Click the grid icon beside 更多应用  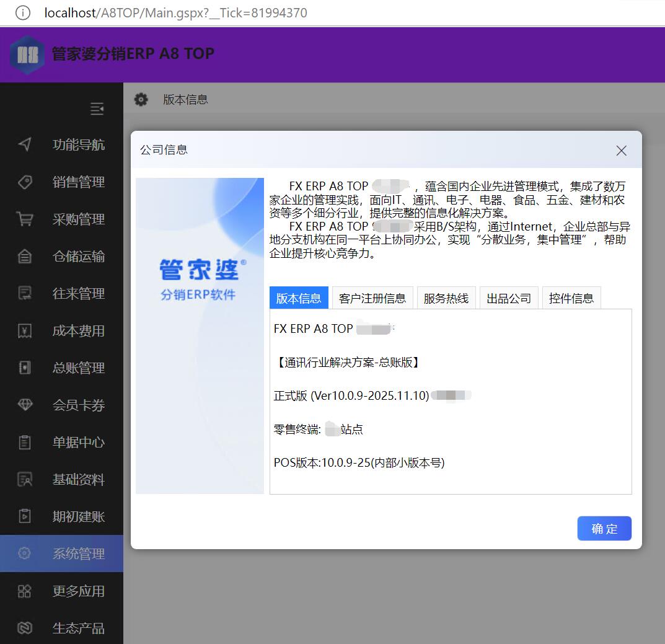[x=25, y=591]
